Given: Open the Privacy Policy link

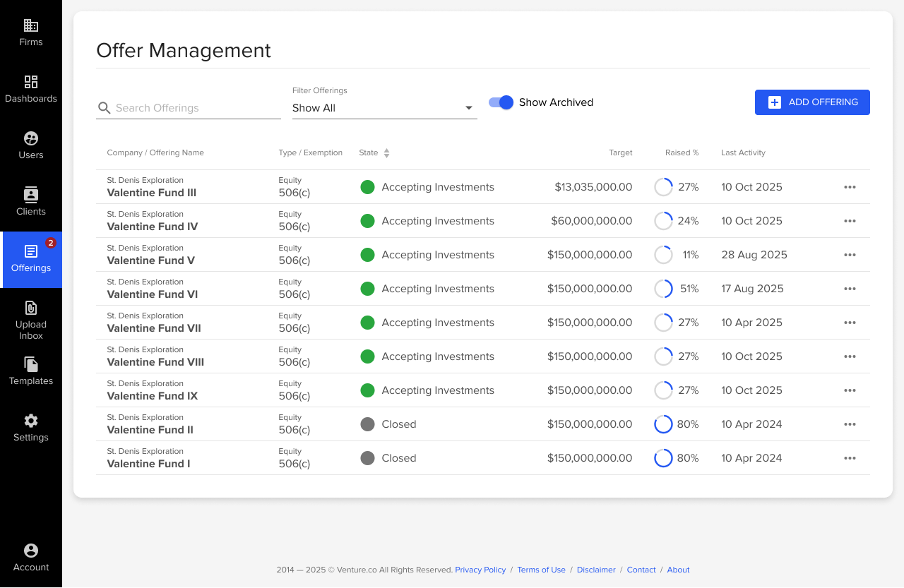Looking at the screenshot, I should (x=480, y=570).
